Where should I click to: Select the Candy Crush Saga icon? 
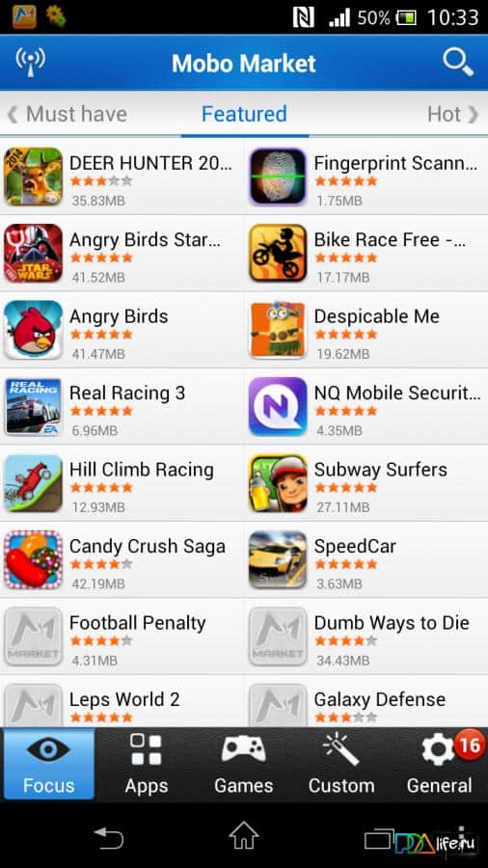tap(33, 559)
